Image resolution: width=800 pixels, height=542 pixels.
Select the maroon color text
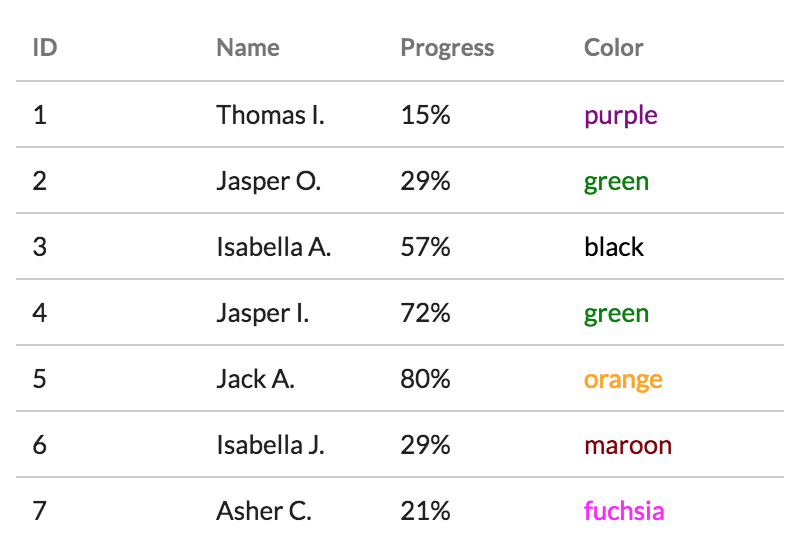point(628,445)
